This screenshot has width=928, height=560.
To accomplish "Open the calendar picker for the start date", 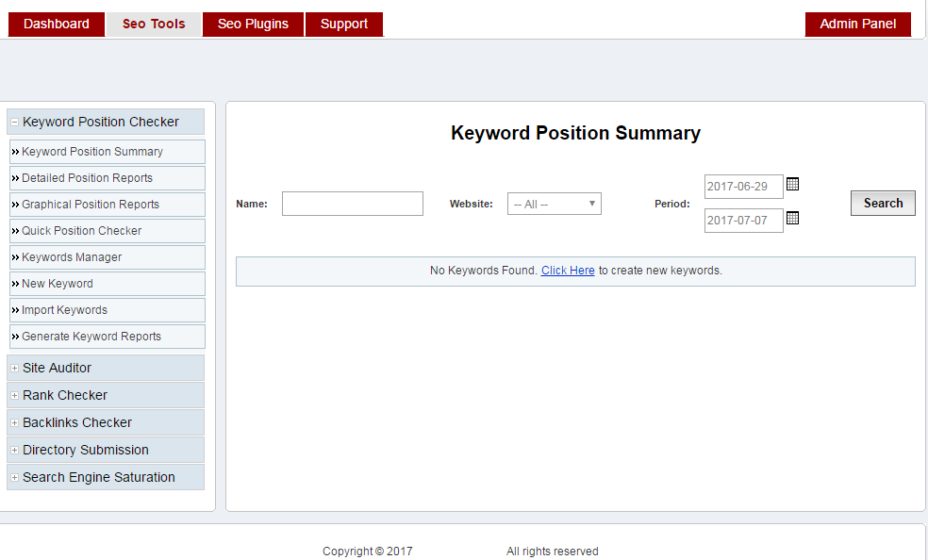I will [x=792, y=185].
